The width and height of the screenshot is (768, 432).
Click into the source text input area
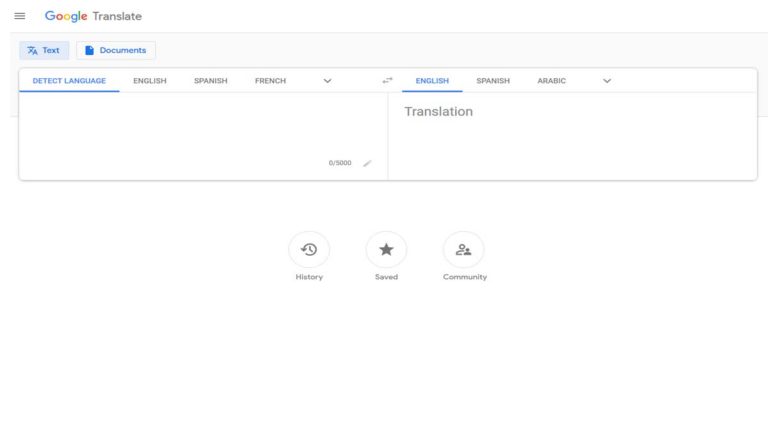click(203, 127)
